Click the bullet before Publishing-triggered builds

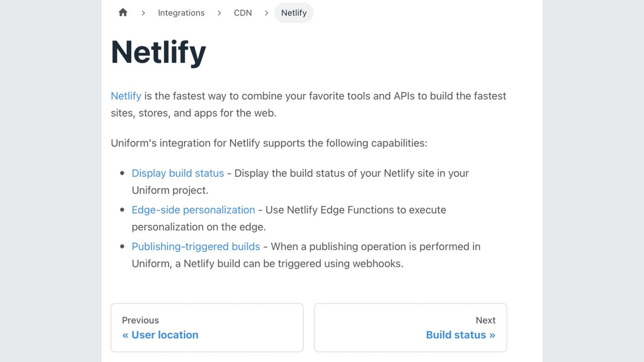pyautogui.click(x=122, y=247)
